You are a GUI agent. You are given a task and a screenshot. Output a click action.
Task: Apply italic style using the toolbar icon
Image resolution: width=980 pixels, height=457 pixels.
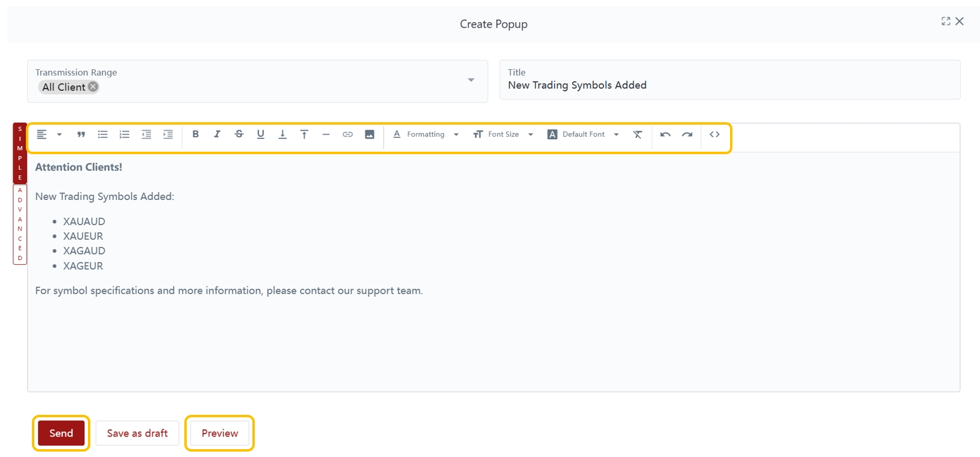(217, 134)
